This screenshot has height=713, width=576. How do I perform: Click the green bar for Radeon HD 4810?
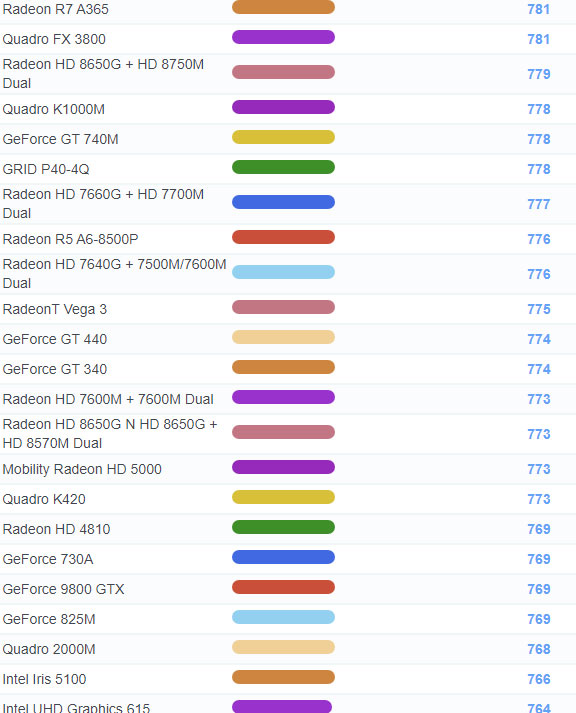pyautogui.click(x=283, y=527)
